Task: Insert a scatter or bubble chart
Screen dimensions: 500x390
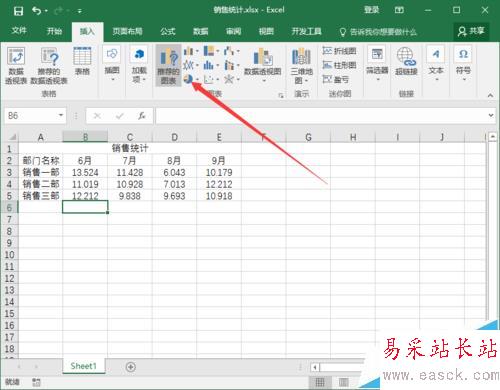Action: point(209,79)
